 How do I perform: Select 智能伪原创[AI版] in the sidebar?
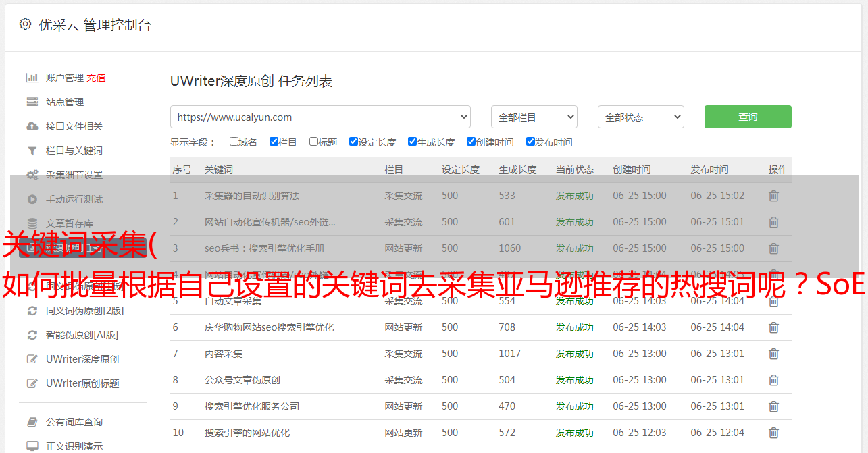[82, 335]
